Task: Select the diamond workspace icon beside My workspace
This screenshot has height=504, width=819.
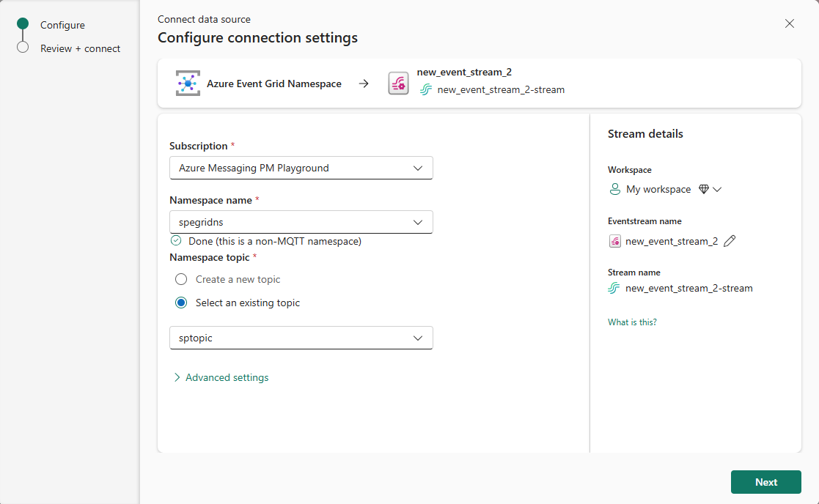Action: tap(702, 189)
